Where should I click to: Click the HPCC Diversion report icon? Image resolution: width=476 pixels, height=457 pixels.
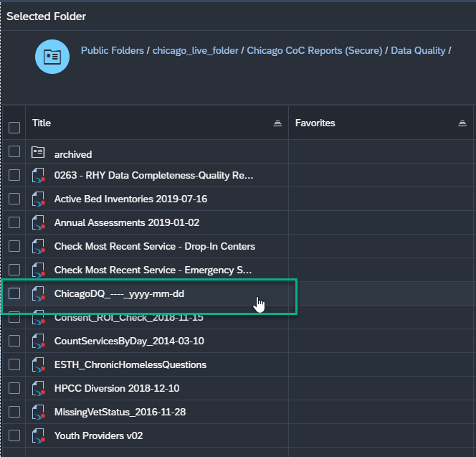[x=38, y=389]
